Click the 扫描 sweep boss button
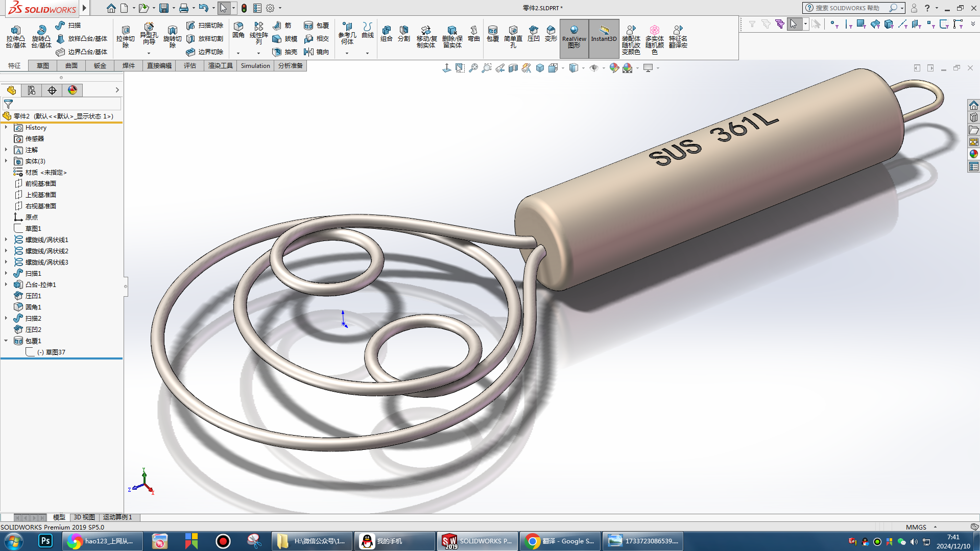 click(x=68, y=26)
